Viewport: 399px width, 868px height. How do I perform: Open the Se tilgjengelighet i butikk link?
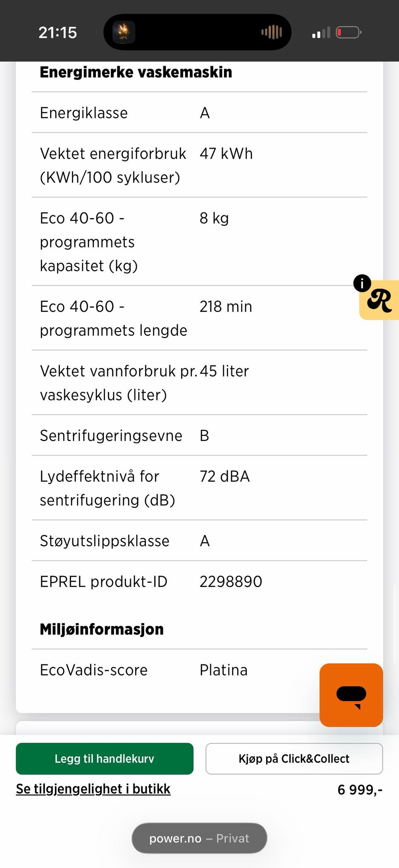pos(93,789)
